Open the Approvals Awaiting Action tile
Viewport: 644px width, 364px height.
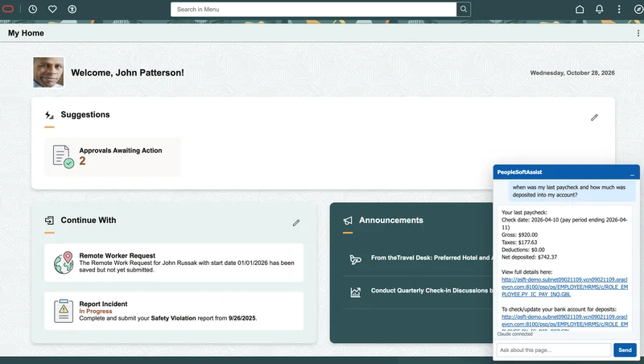(x=113, y=157)
